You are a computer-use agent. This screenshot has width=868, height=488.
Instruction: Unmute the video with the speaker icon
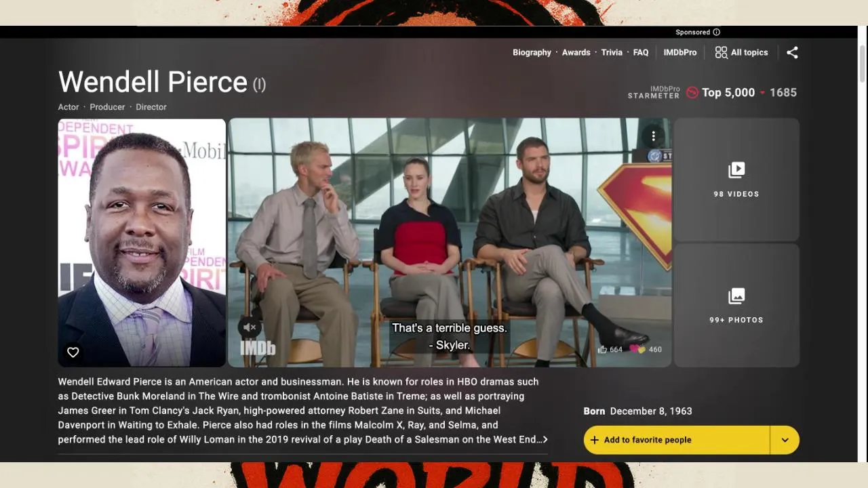coord(250,327)
